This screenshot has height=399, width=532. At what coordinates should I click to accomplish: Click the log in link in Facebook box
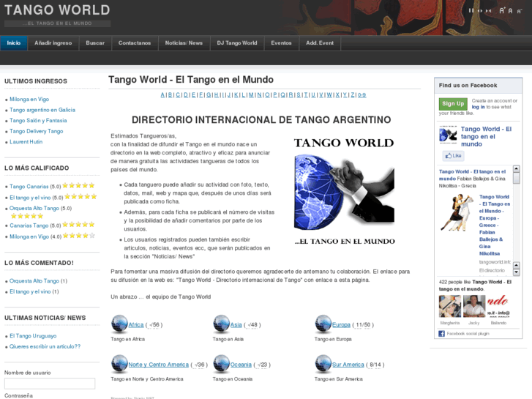pyautogui.click(x=478, y=107)
